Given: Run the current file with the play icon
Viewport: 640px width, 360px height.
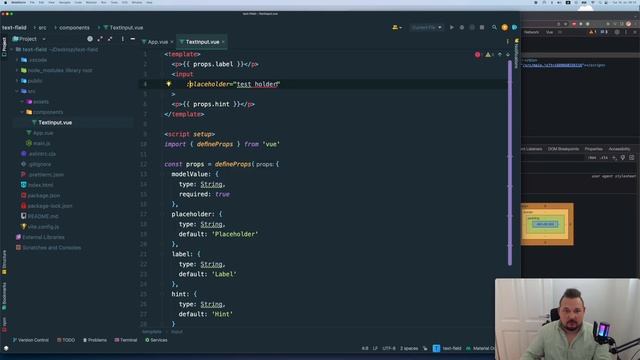Looking at the screenshot, I should [x=451, y=27].
